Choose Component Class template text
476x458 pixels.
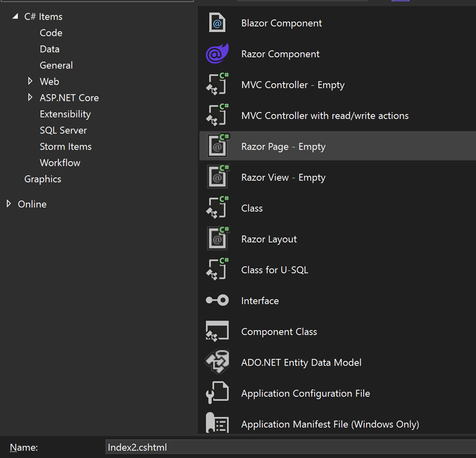point(279,331)
